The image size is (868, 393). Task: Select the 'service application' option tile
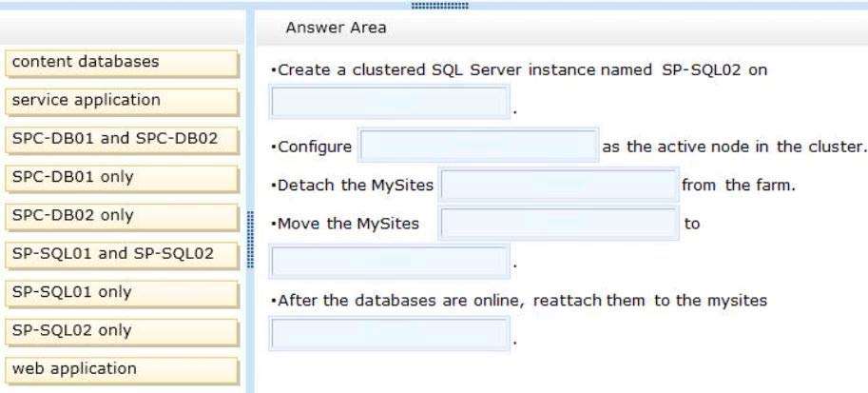pos(122,102)
